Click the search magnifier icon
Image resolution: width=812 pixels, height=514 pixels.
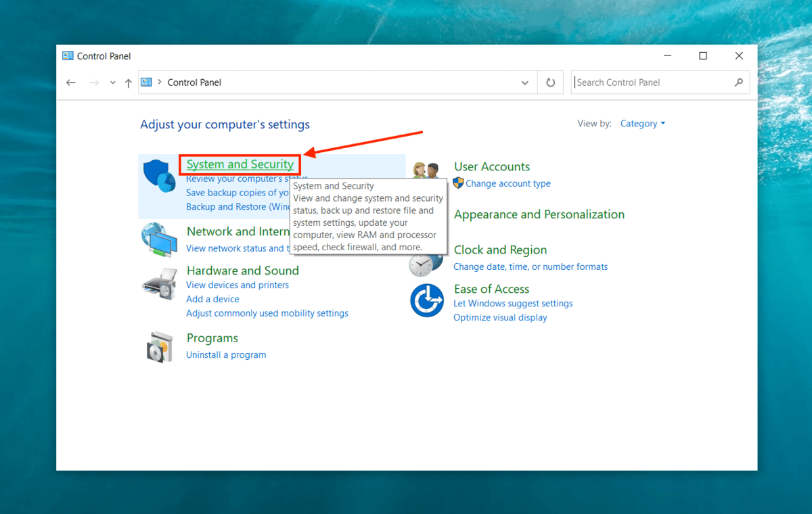tap(739, 83)
